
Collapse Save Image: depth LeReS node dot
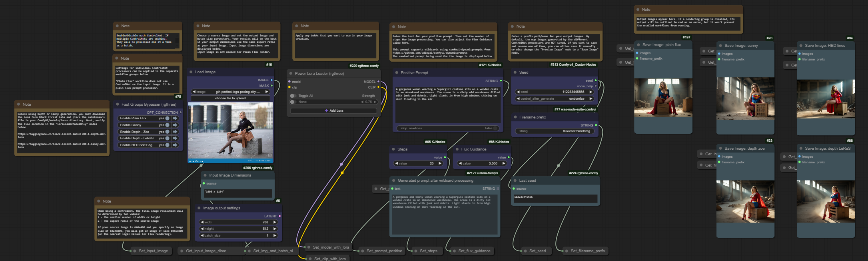click(x=801, y=149)
